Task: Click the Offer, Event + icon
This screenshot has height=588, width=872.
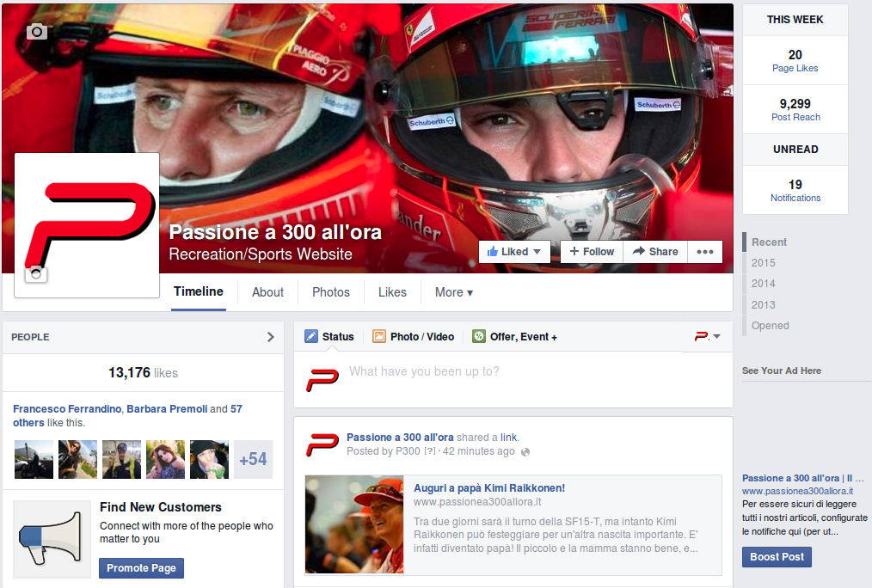Action: [x=479, y=337]
